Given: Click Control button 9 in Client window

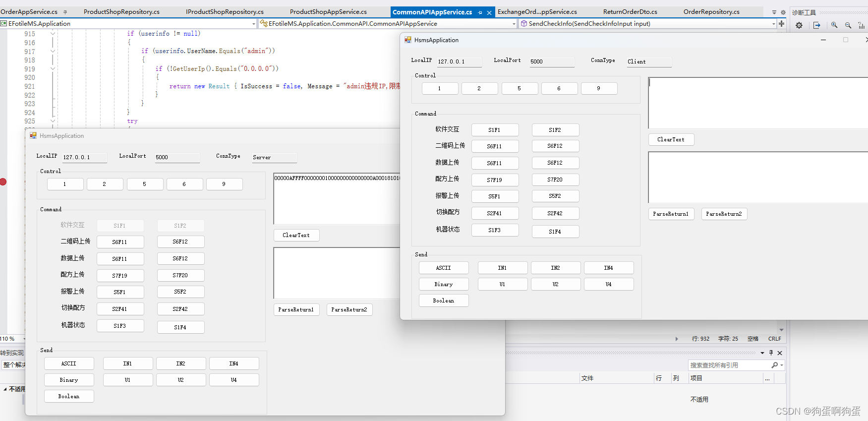Looking at the screenshot, I should click(x=599, y=88).
